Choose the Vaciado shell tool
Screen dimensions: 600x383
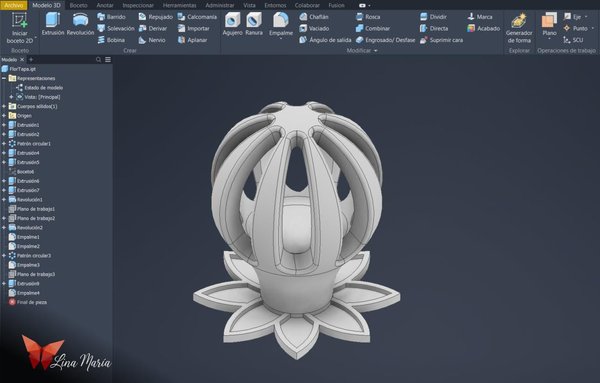coord(314,28)
